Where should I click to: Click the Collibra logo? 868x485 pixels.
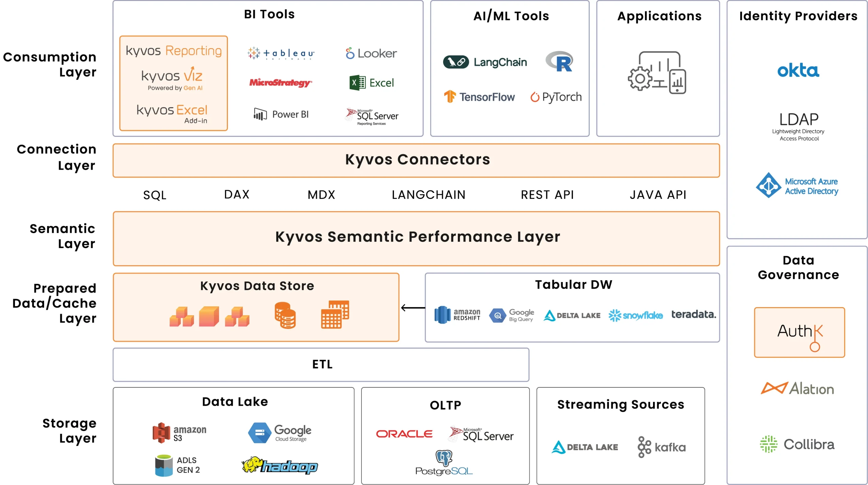click(797, 444)
